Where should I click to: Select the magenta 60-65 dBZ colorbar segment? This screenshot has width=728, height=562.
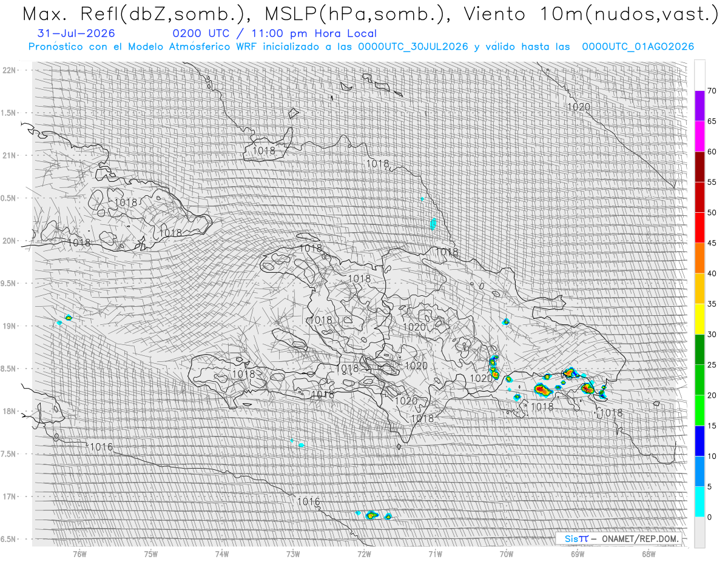pyautogui.click(x=699, y=136)
